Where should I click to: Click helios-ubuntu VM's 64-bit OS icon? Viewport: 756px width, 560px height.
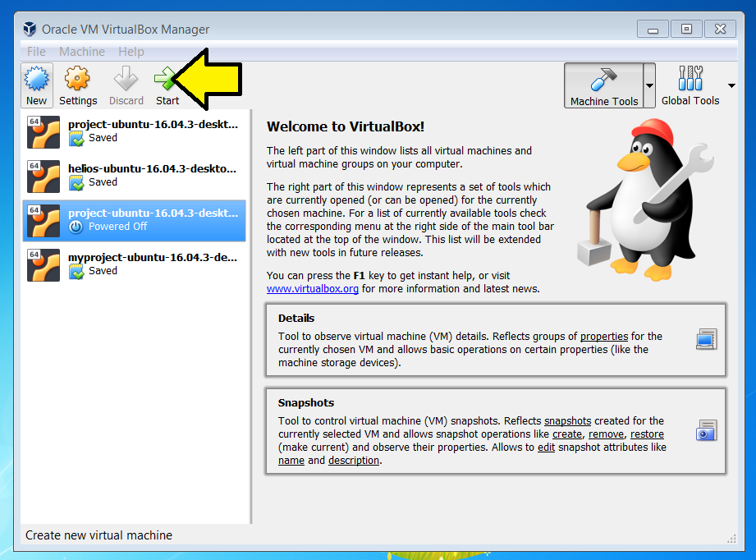click(44, 177)
